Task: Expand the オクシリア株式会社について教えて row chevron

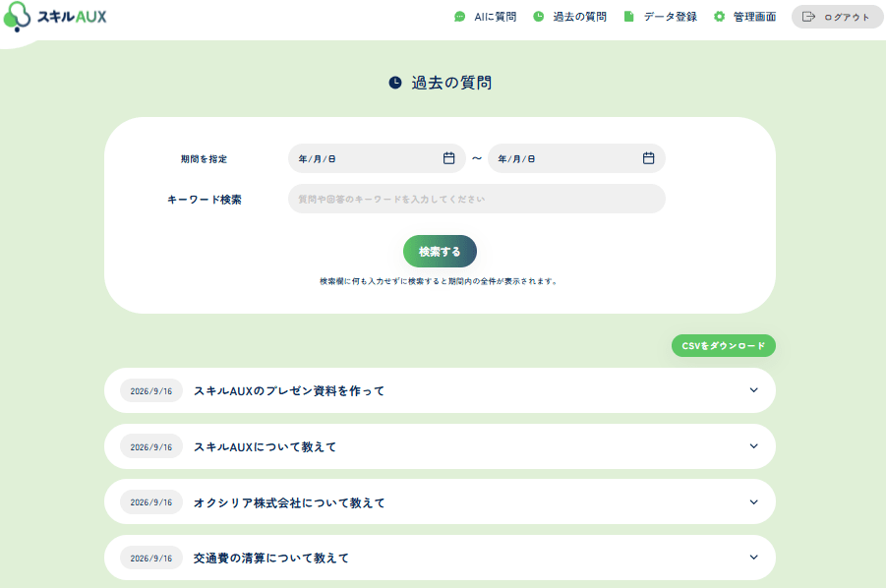Action: (754, 502)
